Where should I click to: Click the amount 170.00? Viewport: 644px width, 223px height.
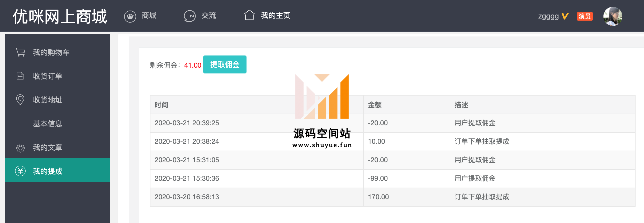(x=378, y=197)
